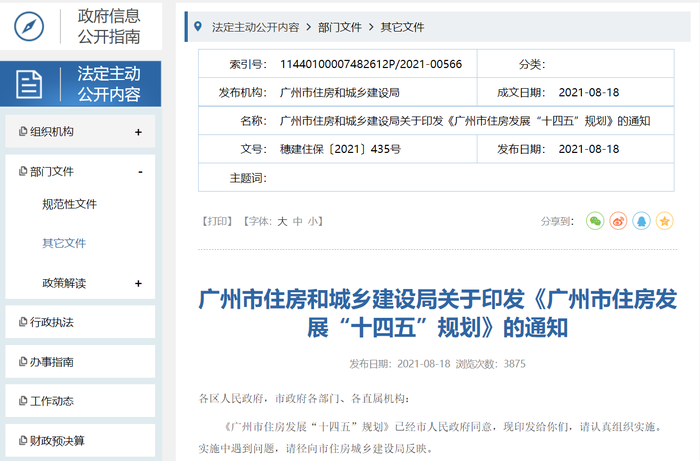The height and width of the screenshot is (461, 700).
Task: Click the compass icon beside 政府信息公开指南
Action: pyautogui.click(x=29, y=26)
